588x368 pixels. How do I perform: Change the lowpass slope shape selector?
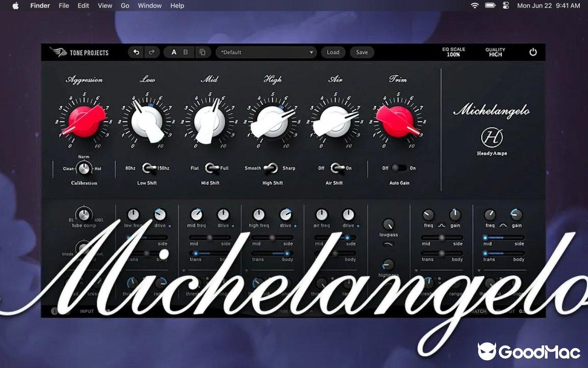(x=389, y=244)
